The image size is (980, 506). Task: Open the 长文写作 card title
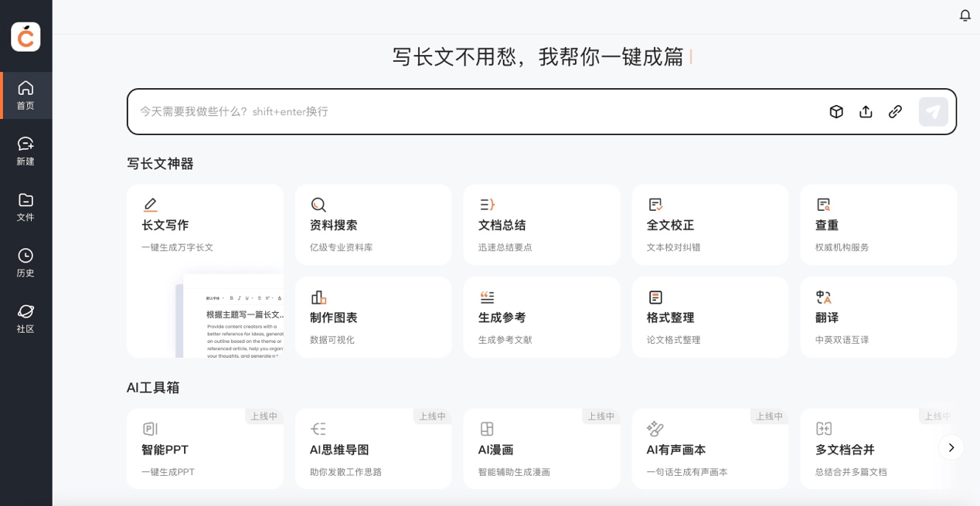[165, 225]
